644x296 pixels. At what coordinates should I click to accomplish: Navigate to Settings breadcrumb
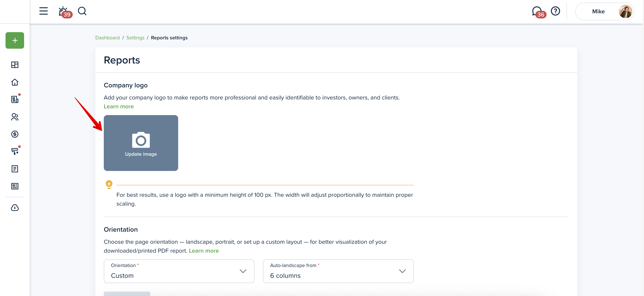coord(135,38)
